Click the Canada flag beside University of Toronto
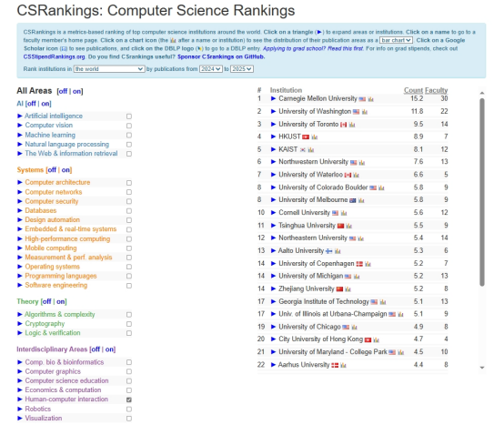Image resolution: width=504 pixels, height=425 pixels. tap(344, 125)
